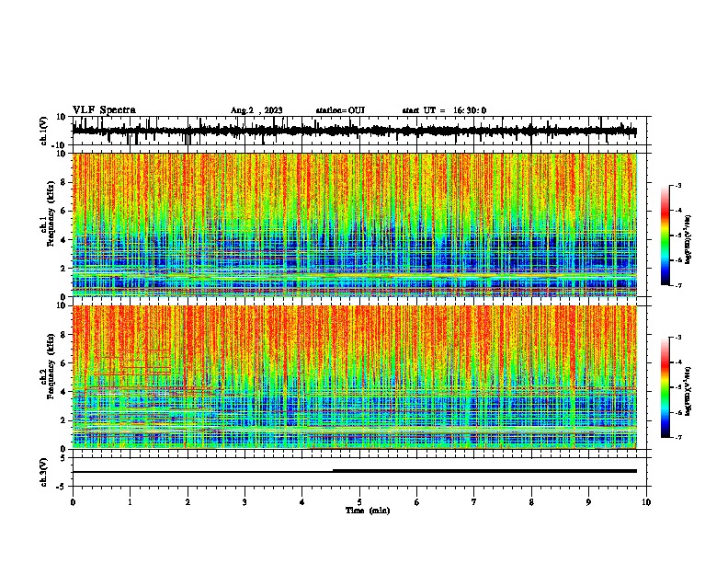Click time axis tick label "1"
This screenshot has height=563, width=728.
click(130, 502)
